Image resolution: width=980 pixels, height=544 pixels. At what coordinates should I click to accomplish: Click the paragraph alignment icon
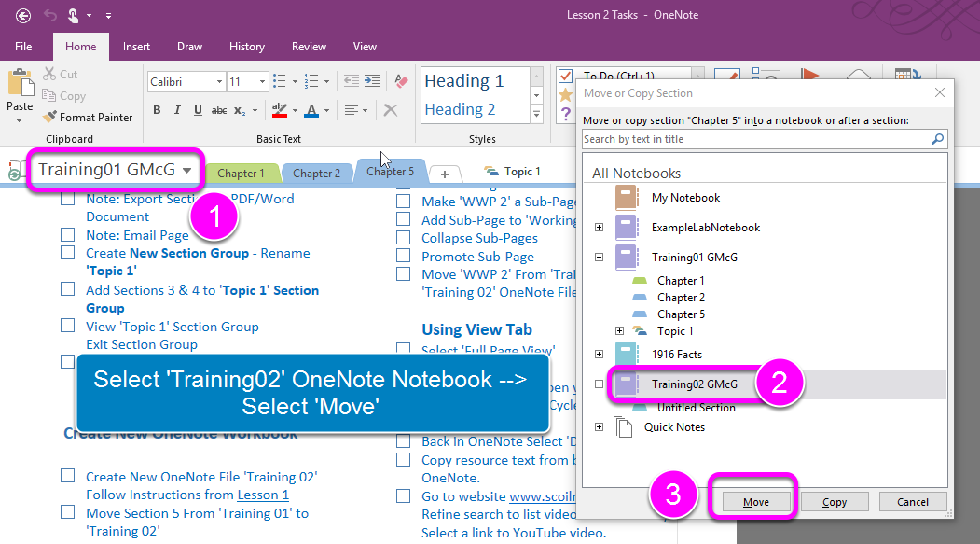pyautogui.click(x=352, y=110)
